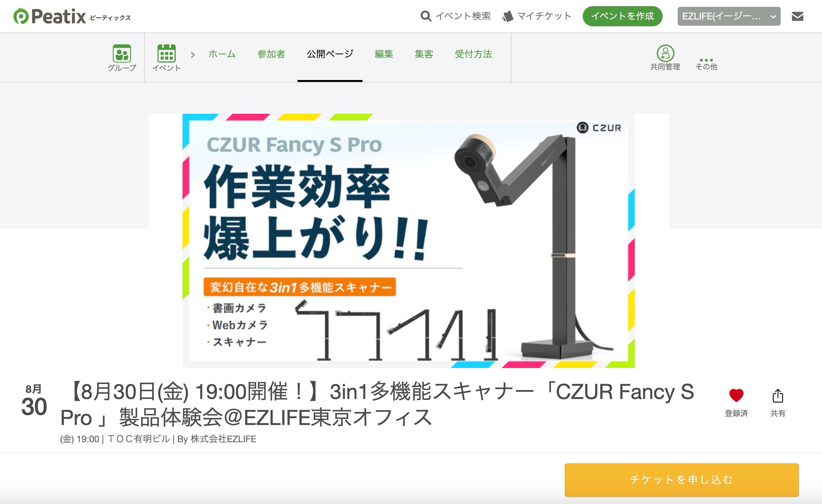Click the イベント検索 magnifier
This screenshot has height=504, width=822.
pos(426,16)
